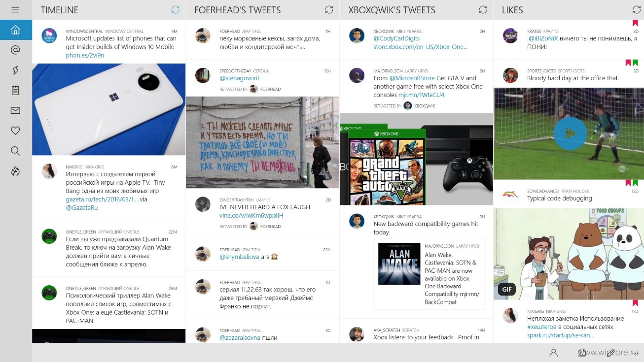Open the profile icon in the bottom bar
The width and height of the screenshot is (644, 362).
coord(554,353)
